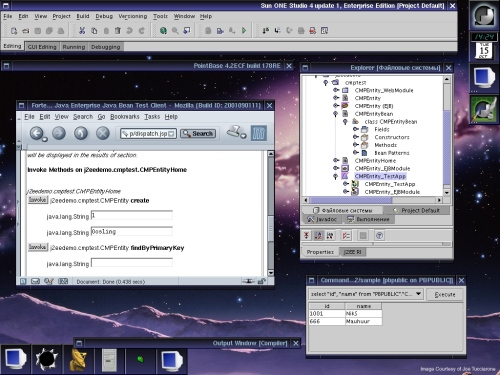500x375 pixels.
Task: Collapse the class CMPEntityBean node
Action: pyautogui.click(x=346, y=122)
